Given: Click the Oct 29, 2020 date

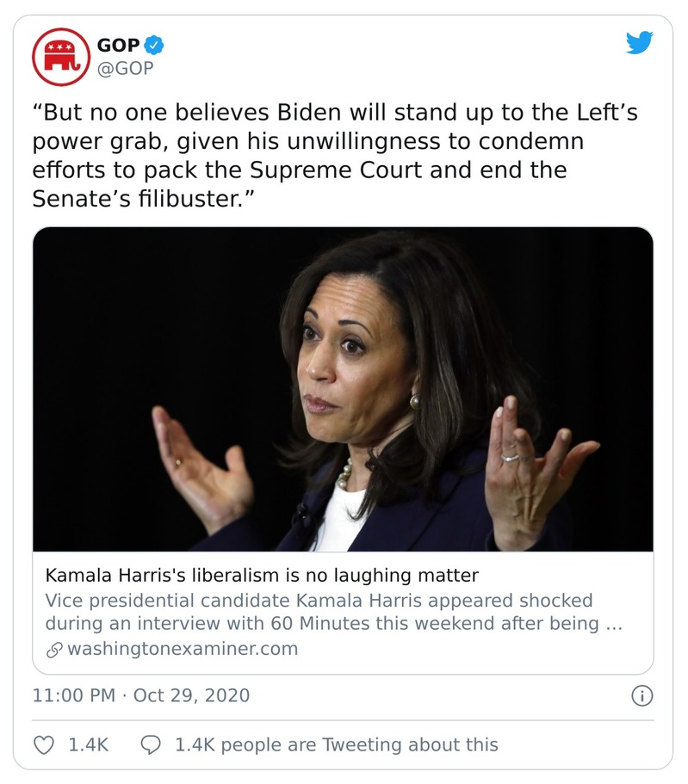Looking at the screenshot, I should [x=191, y=695].
